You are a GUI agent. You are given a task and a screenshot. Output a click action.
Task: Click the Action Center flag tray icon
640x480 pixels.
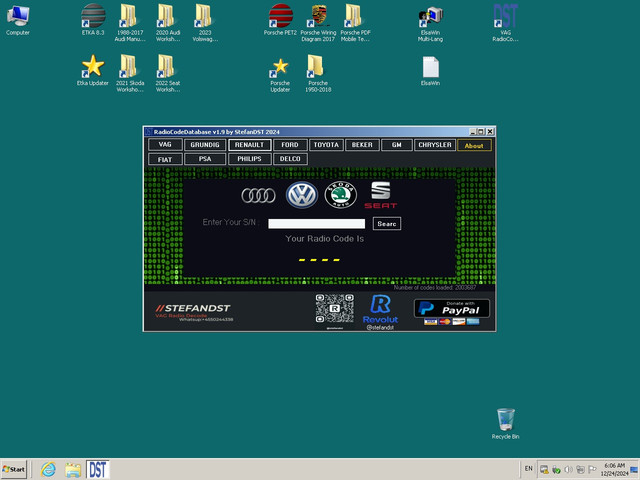tap(593, 470)
